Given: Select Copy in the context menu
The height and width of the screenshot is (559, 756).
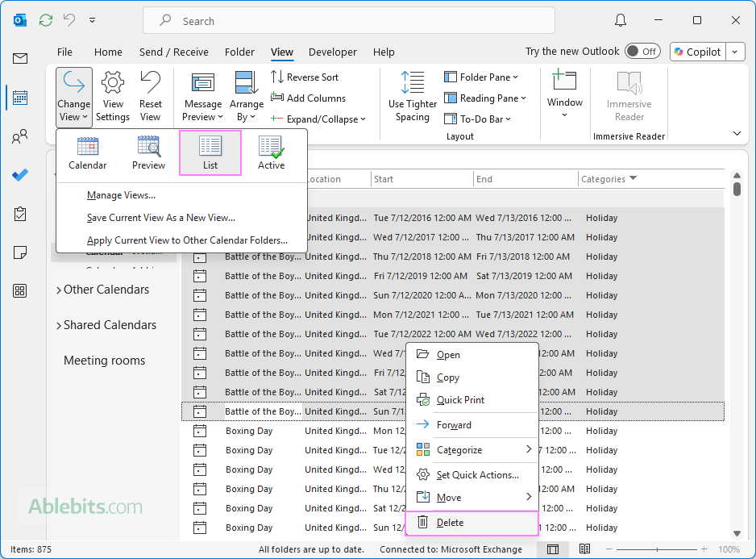Looking at the screenshot, I should point(471,378).
